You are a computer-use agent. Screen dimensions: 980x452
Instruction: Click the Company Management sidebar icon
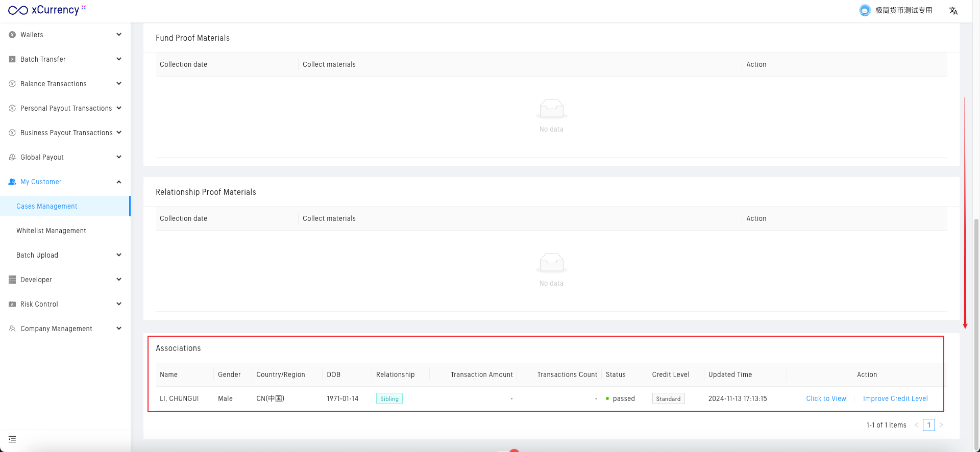click(12, 329)
